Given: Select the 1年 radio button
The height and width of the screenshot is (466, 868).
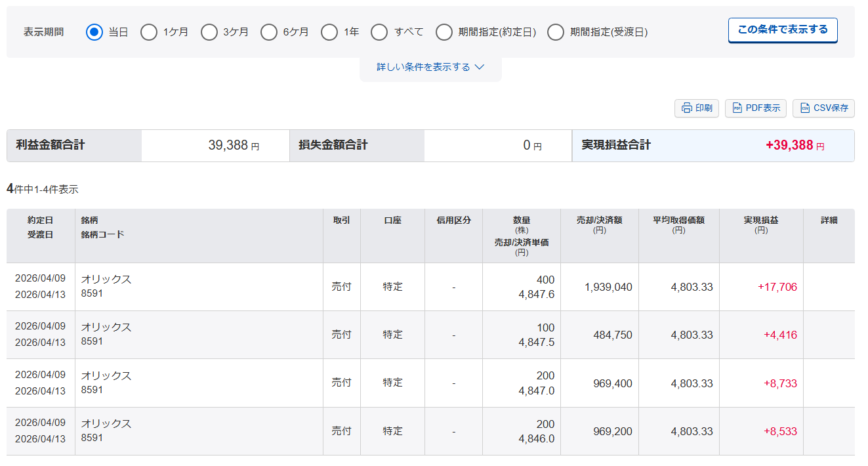Looking at the screenshot, I should point(329,32).
